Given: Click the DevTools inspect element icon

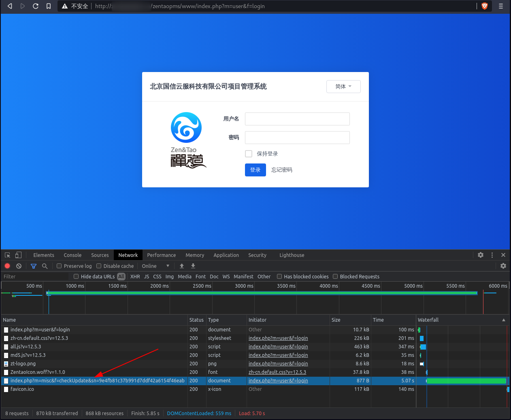Looking at the screenshot, I should (7, 255).
